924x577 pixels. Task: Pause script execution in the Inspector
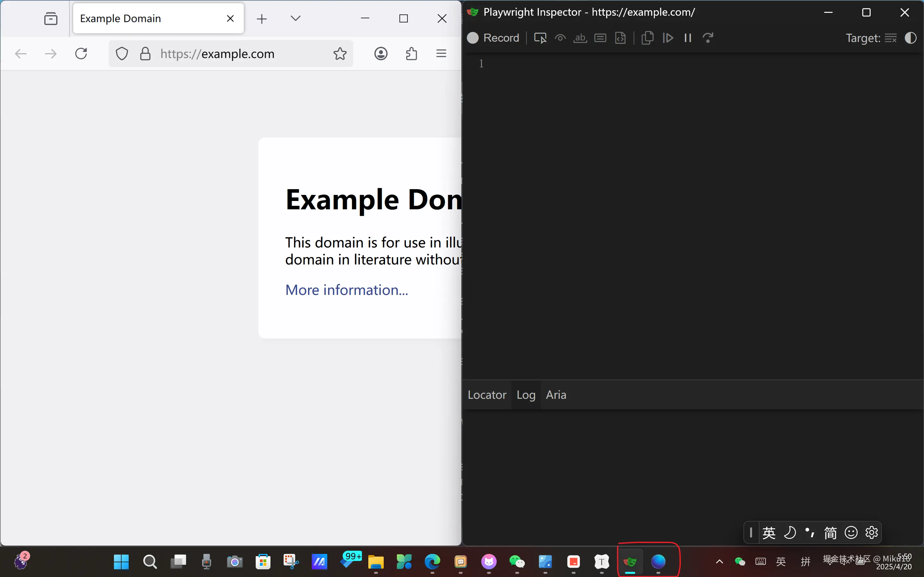pyautogui.click(x=688, y=38)
